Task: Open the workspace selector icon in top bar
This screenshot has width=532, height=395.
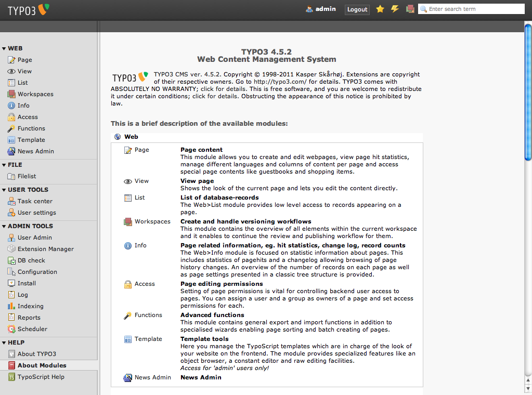Action: pyautogui.click(x=410, y=9)
